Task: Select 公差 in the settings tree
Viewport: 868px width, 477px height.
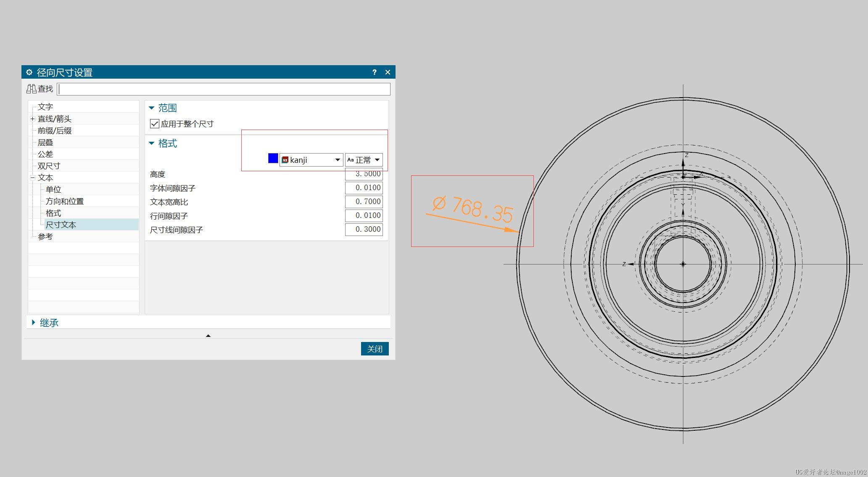Action: click(x=45, y=154)
